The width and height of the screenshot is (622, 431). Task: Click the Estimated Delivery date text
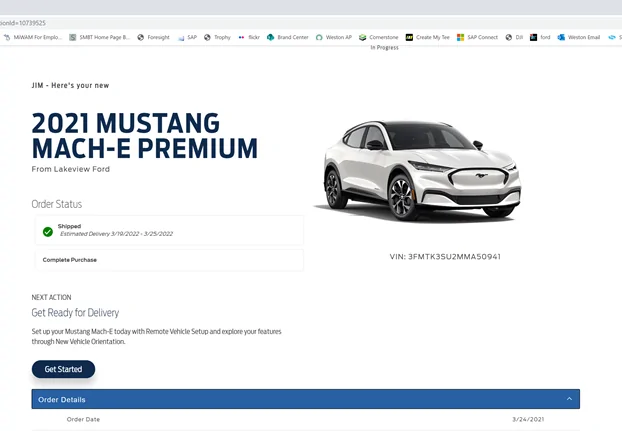(x=117, y=234)
